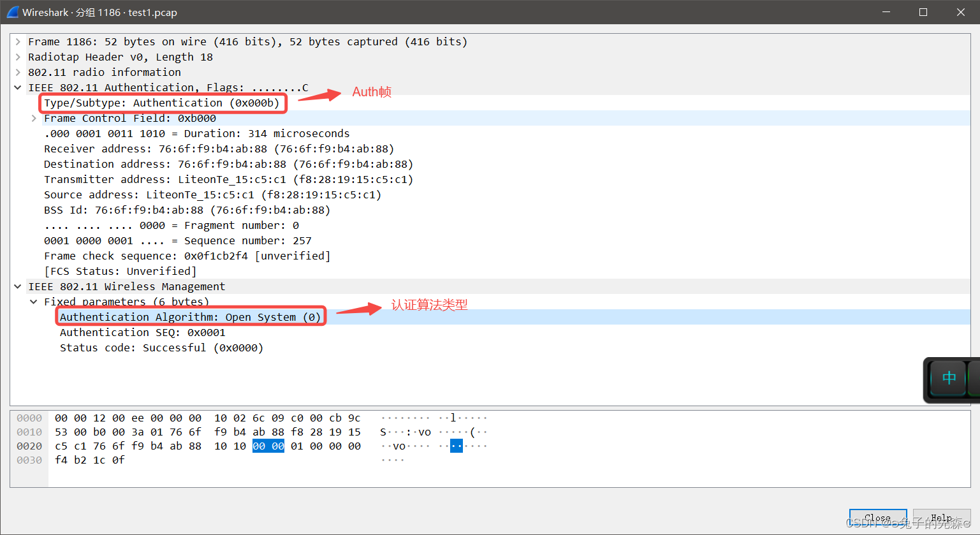Collapse IEEE 802.11 Wireless Management section
Image resolution: width=980 pixels, height=535 pixels.
(x=18, y=286)
